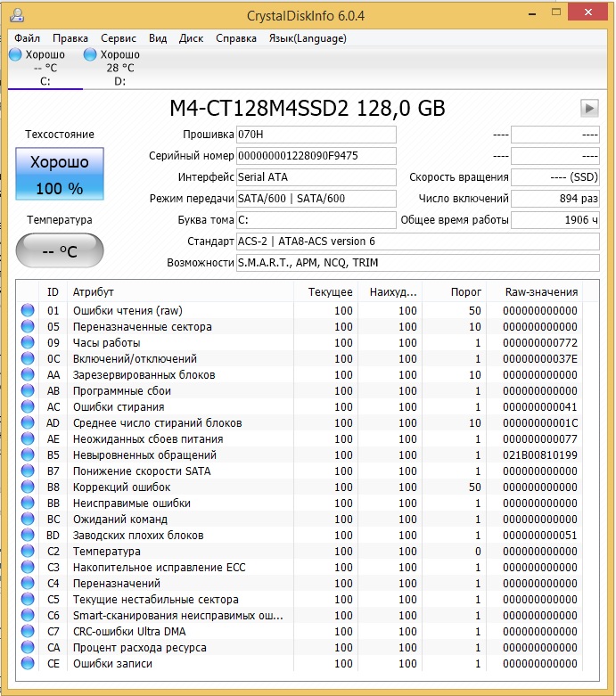This screenshot has height=696, width=616.
Task: Click the CrystalDiskInfo app icon in title bar
Action: click(17, 15)
